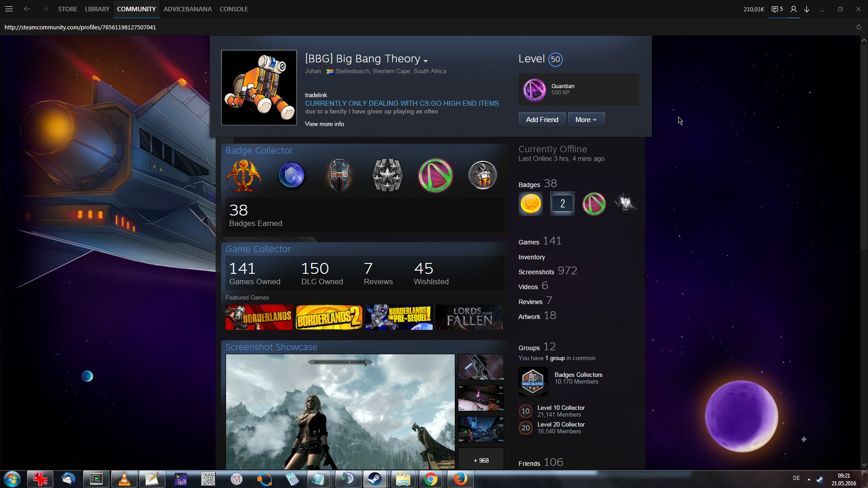Image resolution: width=868 pixels, height=488 pixels.
Task: Show hidden system tray icons
Action: coord(809,479)
